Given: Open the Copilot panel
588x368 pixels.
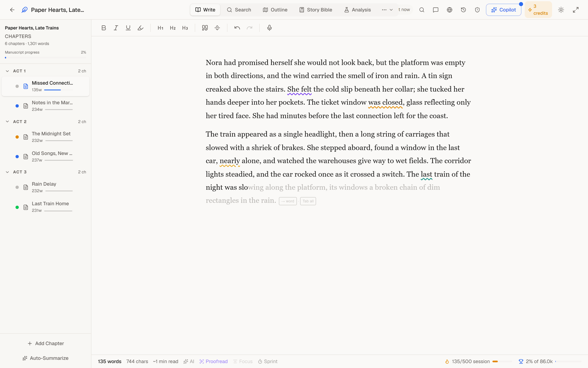Looking at the screenshot, I should (503, 10).
